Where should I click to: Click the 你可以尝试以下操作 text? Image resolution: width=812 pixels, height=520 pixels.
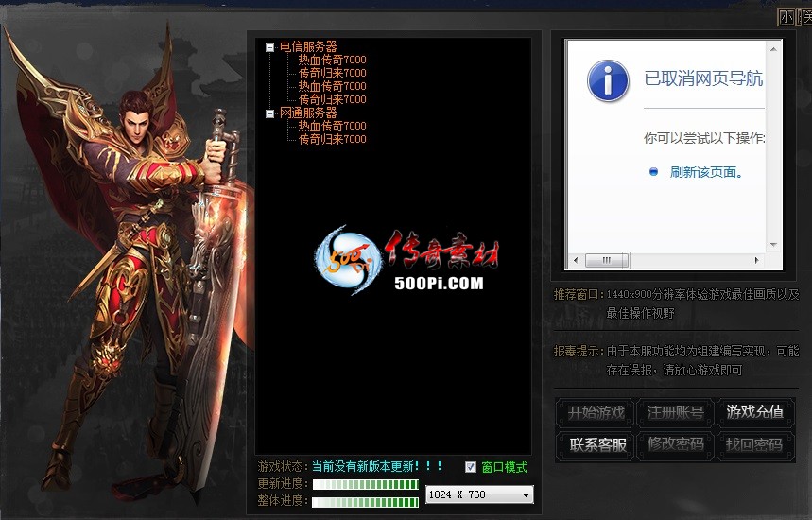704,138
